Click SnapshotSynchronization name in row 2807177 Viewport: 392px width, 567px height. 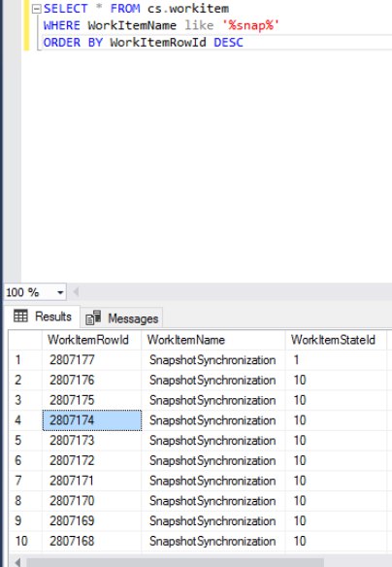(212, 360)
